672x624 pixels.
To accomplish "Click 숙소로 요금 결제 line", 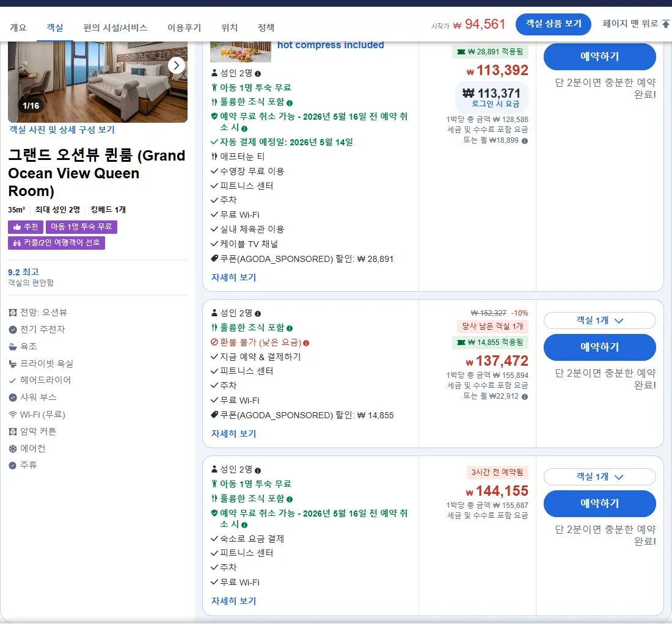I will point(247,539).
